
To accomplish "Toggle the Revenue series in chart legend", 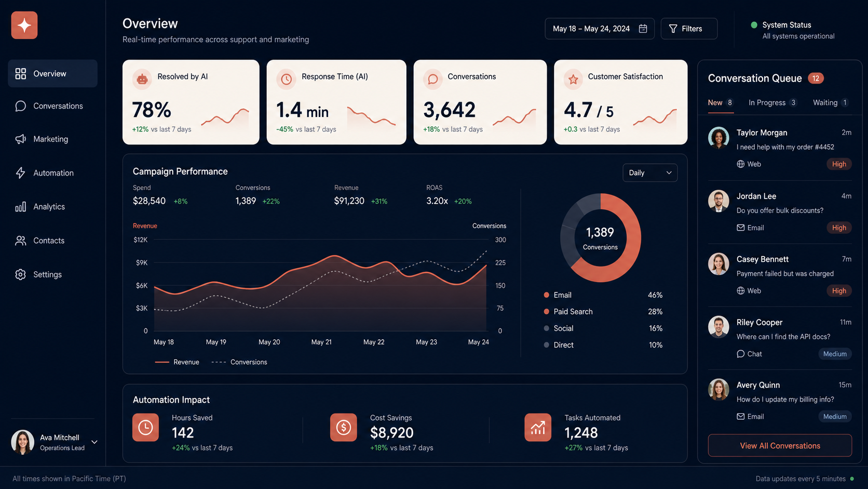I will click(x=177, y=362).
